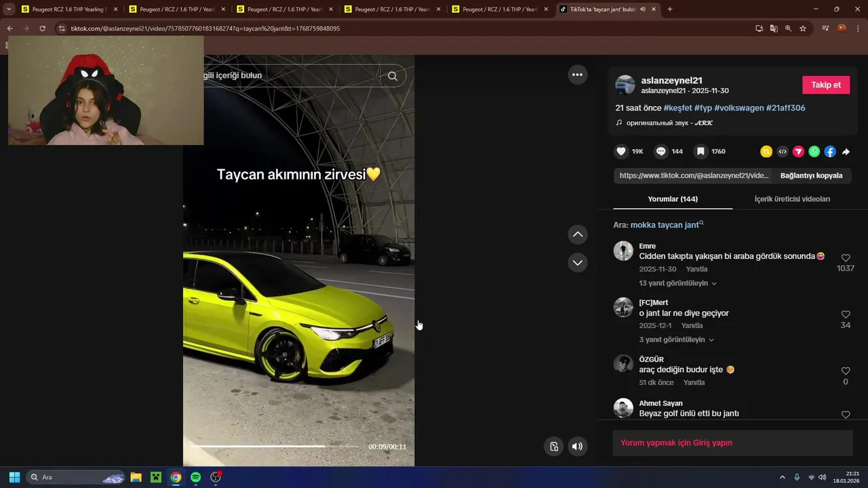Viewport: 868px width, 488px height.
Task: Open Chrome install/cast icon in address bar
Action: click(759, 28)
